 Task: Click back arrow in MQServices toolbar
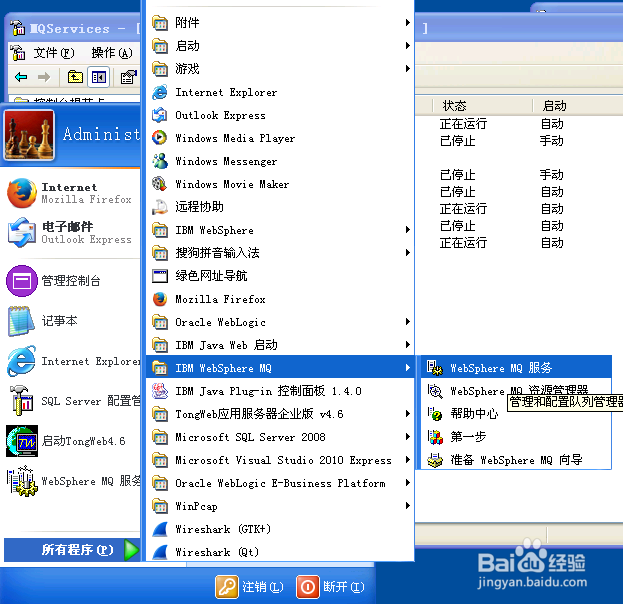point(21,77)
